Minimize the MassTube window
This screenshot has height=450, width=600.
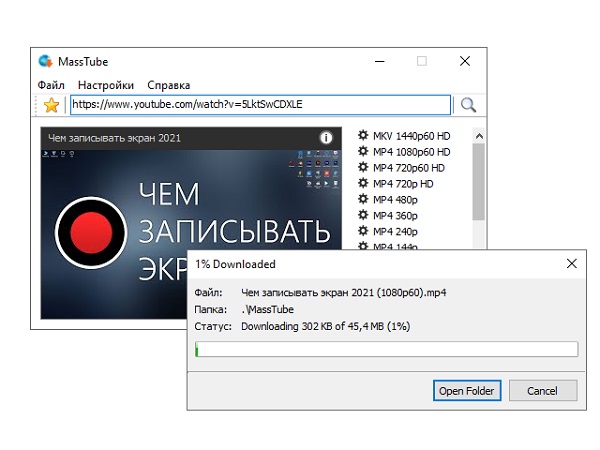(x=380, y=61)
